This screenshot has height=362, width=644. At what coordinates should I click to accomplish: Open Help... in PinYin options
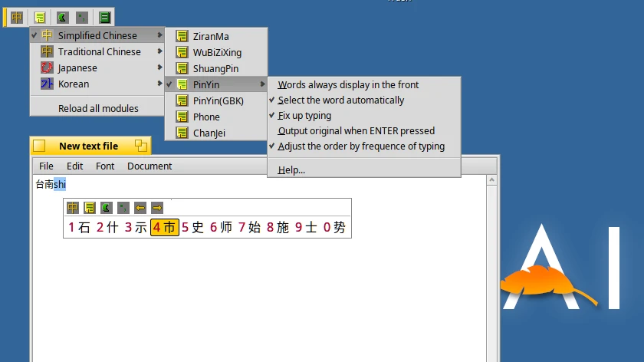pos(291,170)
